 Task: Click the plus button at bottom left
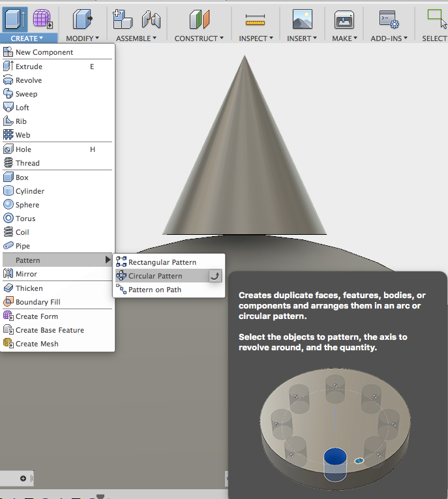coord(23,478)
